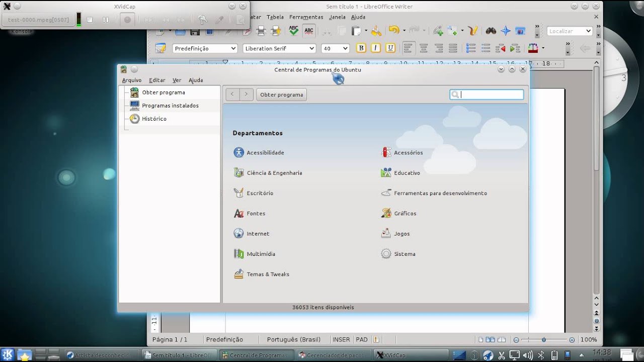This screenshot has height=362, width=644.
Task: Open the Jogos department
Action: pos(395,234)
